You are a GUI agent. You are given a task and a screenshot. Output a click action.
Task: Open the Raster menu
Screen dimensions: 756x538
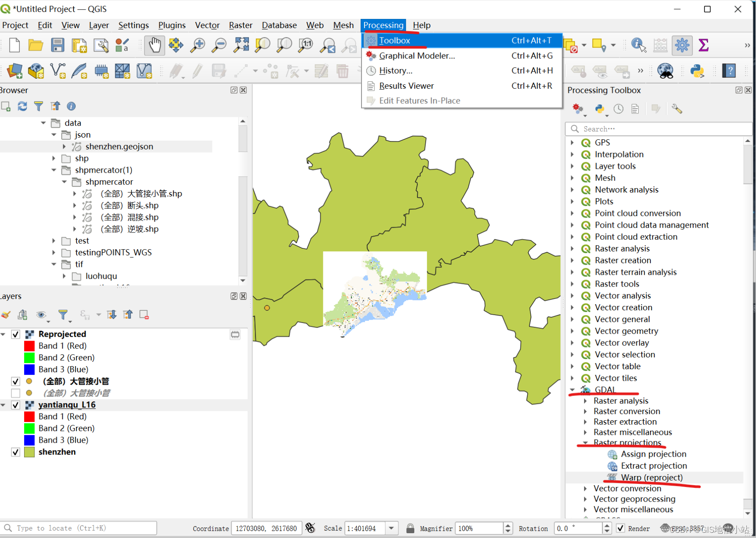[241, 25]
